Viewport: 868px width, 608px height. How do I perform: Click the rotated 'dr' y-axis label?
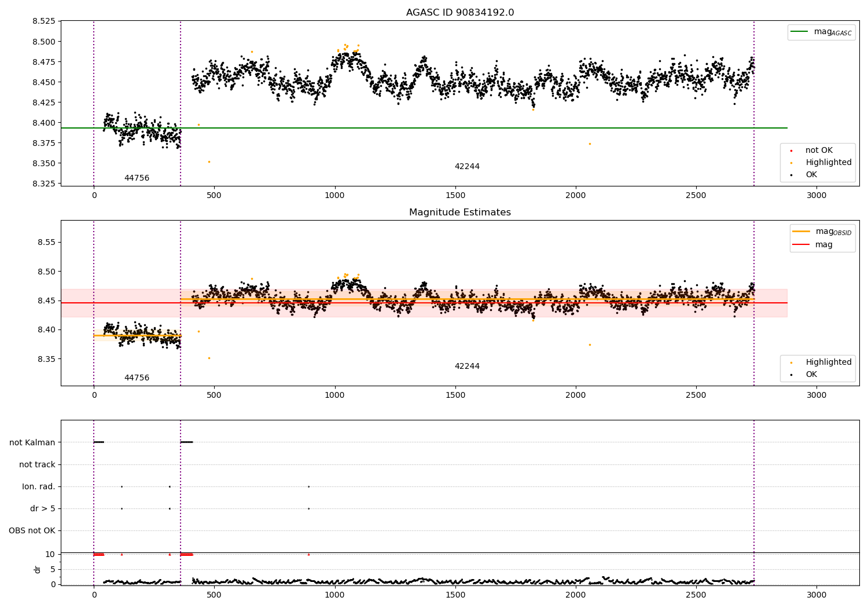click(x=38, y=570)
